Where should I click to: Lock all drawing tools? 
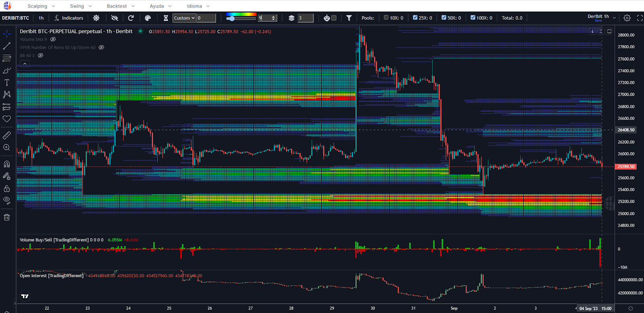7,188
